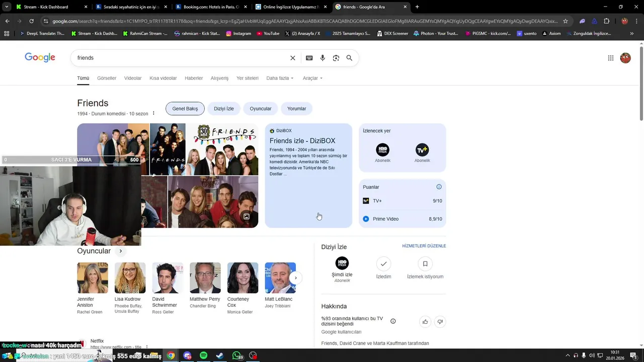Select the Yorumlar chip

tap(297, 109)
